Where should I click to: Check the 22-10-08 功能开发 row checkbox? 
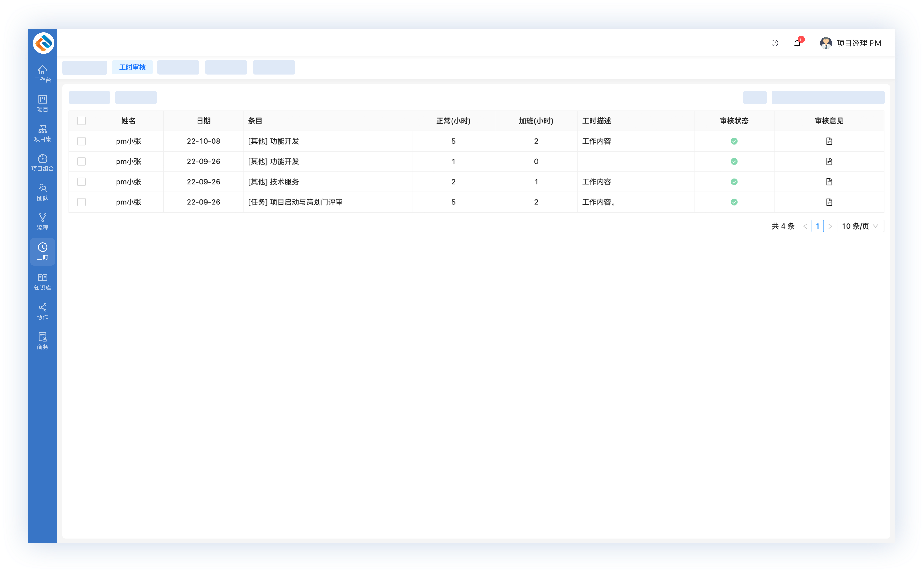click(81, 141)
